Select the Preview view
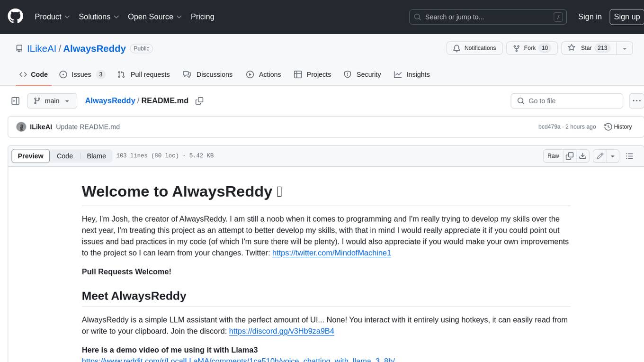Image resolution: width=644 pixels, height=362 pixels. 30,156
